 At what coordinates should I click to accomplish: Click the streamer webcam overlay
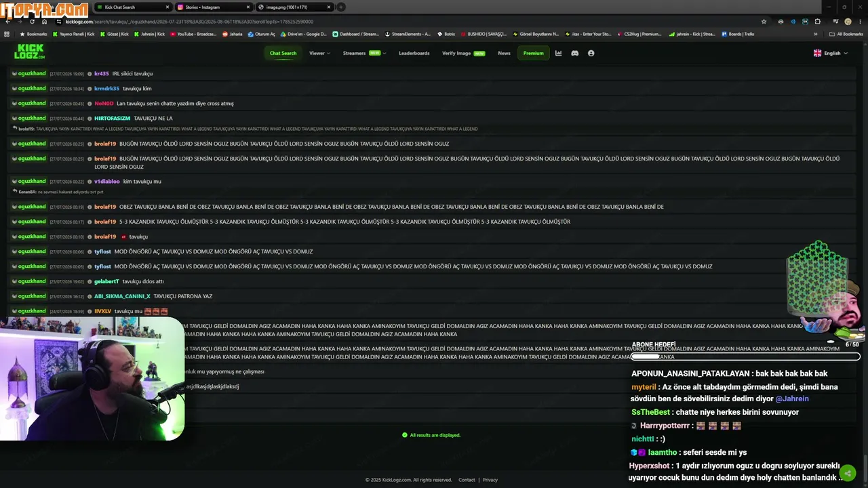pyautogui.click(x=92, y=380)
